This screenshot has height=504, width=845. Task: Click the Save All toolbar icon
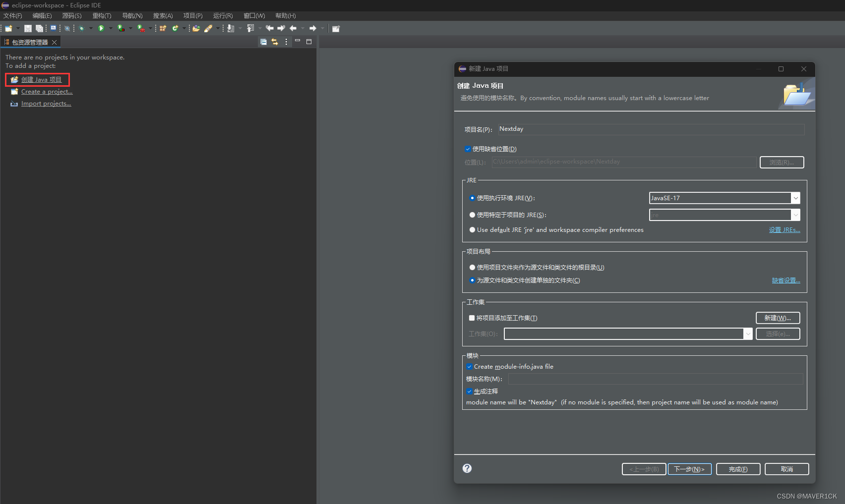coord(39,28)
